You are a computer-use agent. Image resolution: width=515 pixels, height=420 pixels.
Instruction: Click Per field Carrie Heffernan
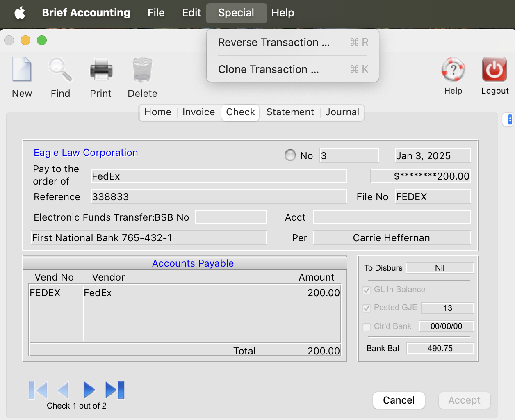(392, 237)
